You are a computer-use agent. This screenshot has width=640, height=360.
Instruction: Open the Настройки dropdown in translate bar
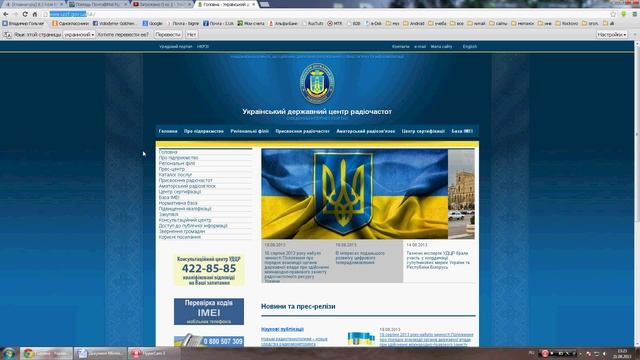pos(611,35)
